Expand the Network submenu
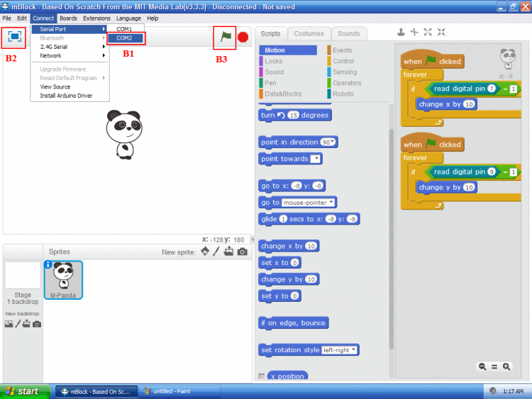This screenshot has height=399, width=532. click(x=70, y=55)
